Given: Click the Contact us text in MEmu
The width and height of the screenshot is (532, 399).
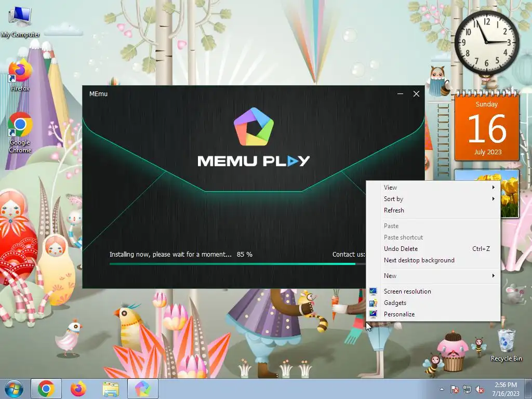Looking at the screenshot, I should 349,255.
